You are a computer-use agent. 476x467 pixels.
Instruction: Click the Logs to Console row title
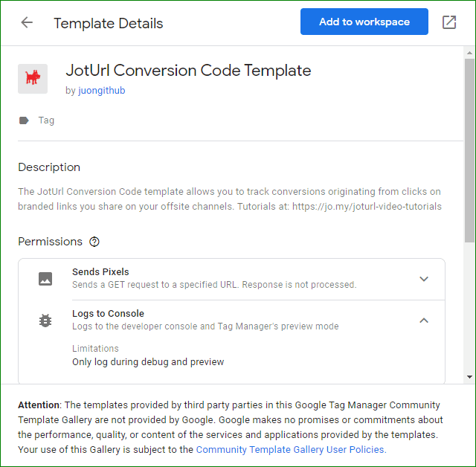tap(108, 314)
